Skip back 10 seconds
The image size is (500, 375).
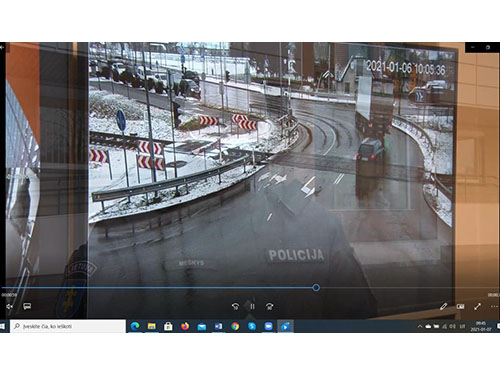(235, 306)
